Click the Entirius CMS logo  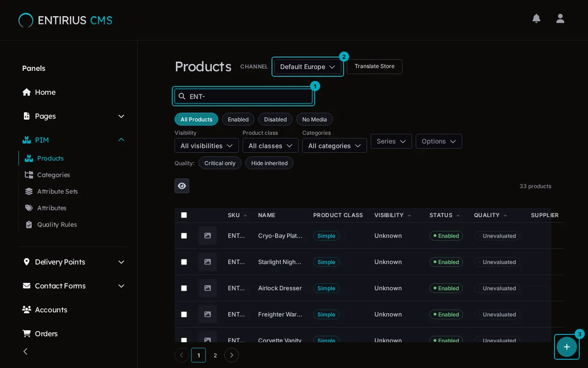coord(65,20)
